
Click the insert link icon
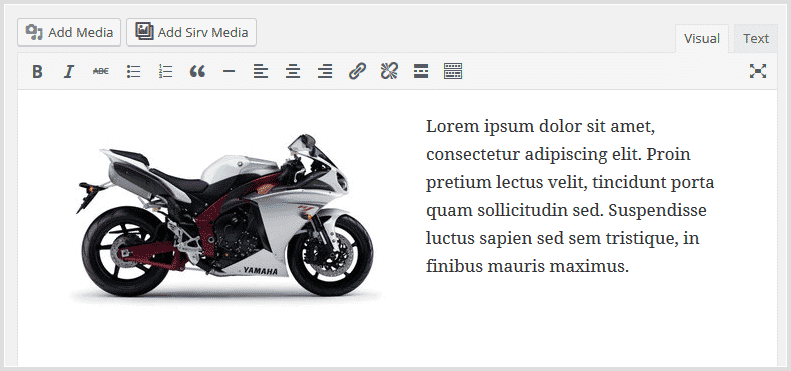point(357,72)
